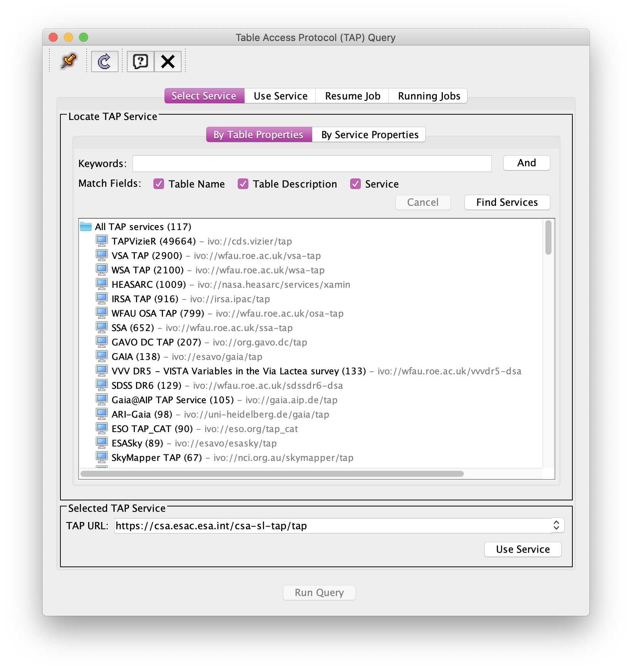This screenshot has width=632, height=672.
Task: Click the horizontal scrollbar under the services list
Action: point(272,474)
